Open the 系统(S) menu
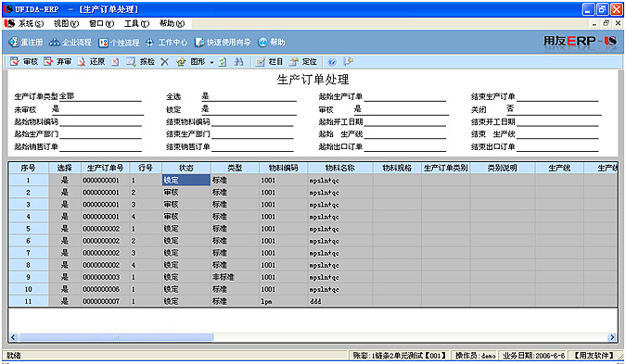 [x=31, y=23]
